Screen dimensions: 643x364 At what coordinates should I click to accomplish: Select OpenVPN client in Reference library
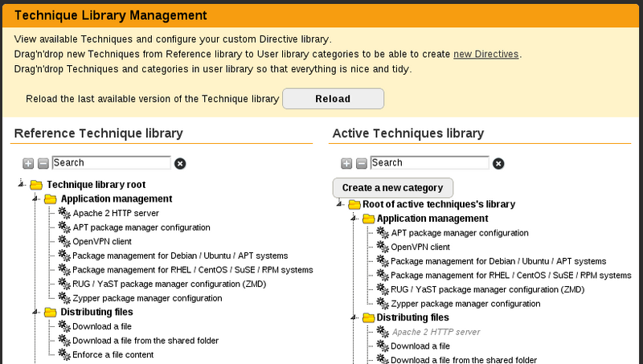point(102,241)
